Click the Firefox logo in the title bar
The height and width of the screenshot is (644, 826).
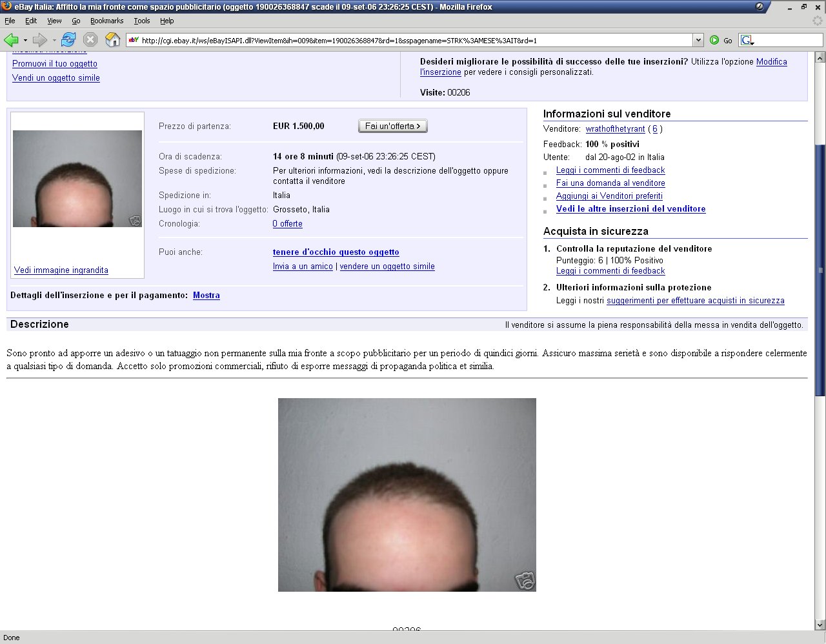point(6,6)
